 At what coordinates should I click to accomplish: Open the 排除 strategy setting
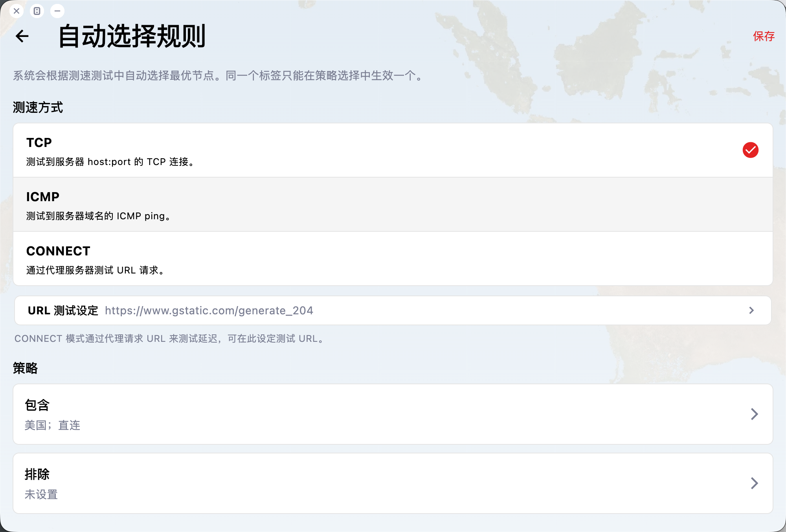pyautogui.click(x=37, y=474)
